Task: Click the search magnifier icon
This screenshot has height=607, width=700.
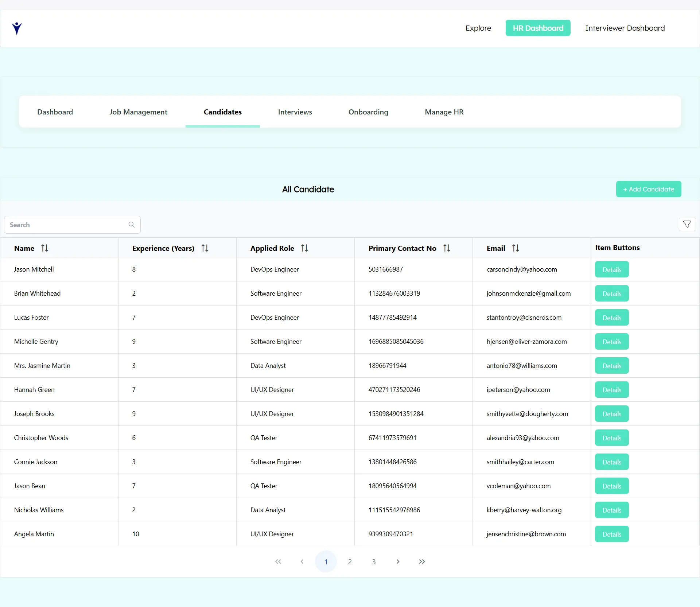Action: click(132, 225)
